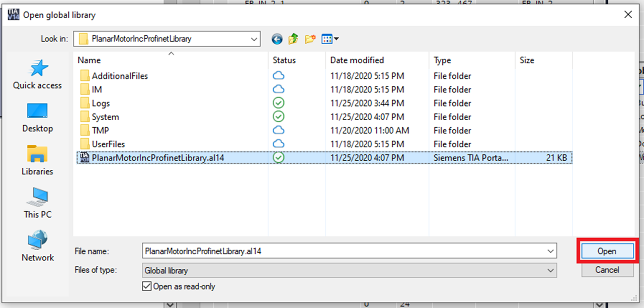Click the cloud sync status of the IM folder
Viewport: 644px width, 308px height.
[278, 89]
